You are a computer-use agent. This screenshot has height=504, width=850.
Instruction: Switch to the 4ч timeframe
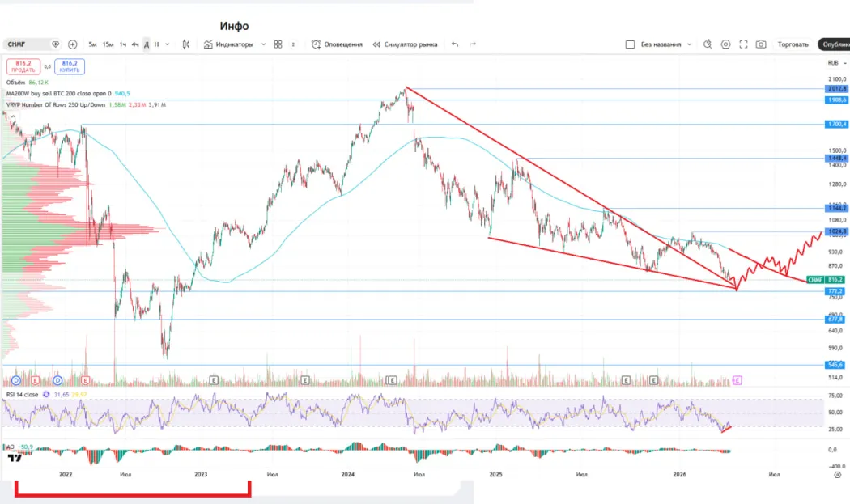[x=135, y=44]
